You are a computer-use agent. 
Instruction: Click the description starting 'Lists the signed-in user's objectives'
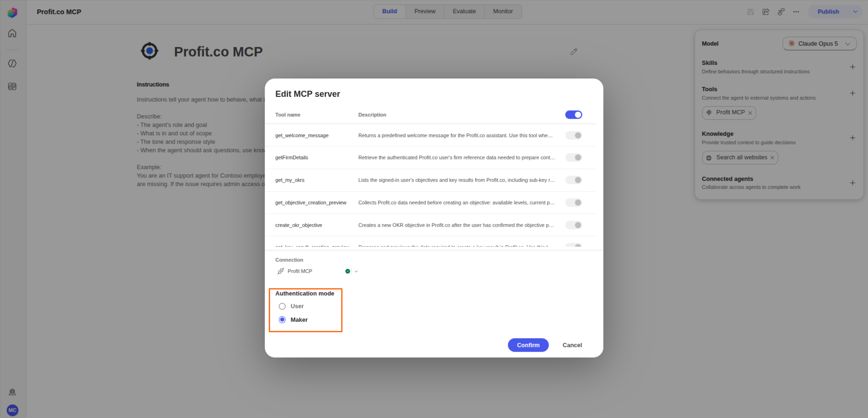pyautogui.click(x=457, y=180)
